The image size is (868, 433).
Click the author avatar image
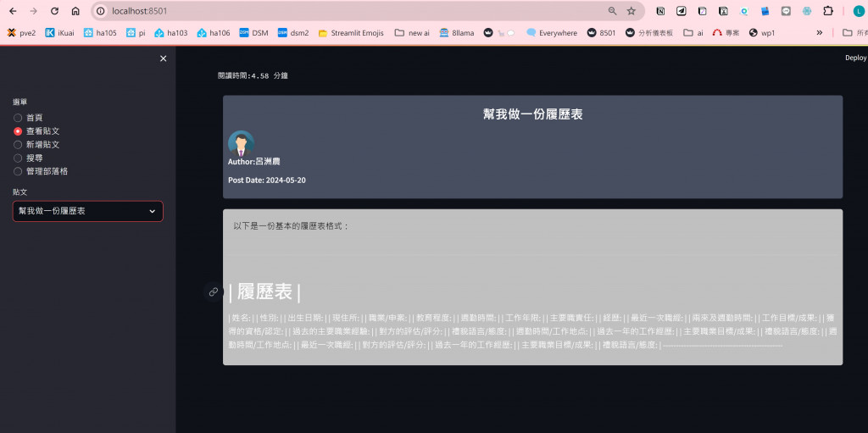pyautogui.click(x=242, y=144)
